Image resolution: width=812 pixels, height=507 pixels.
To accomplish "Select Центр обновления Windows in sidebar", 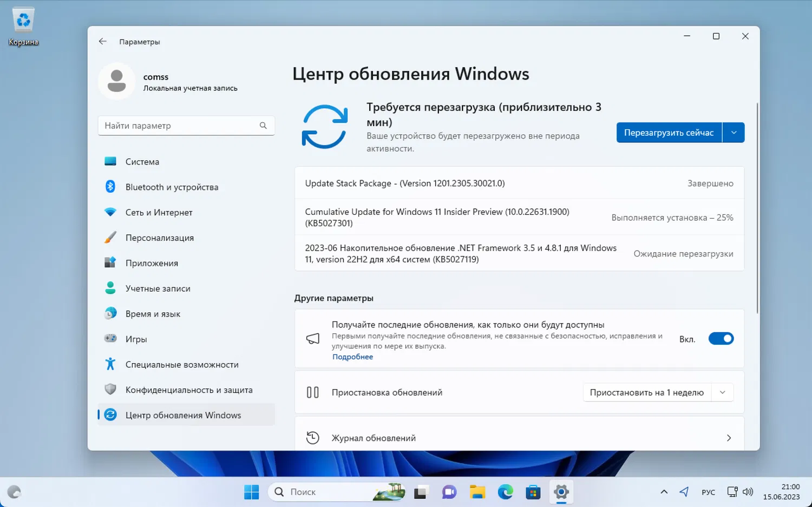I will pos(186,415).
